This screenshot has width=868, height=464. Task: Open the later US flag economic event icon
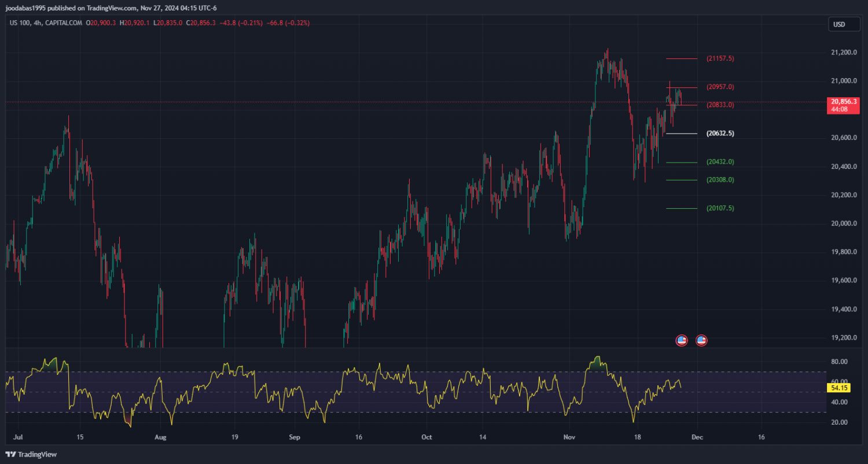click(701, 340)
